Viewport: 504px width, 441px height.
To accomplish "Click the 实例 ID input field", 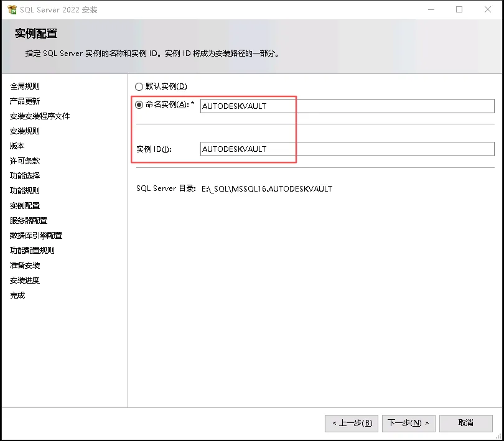I will tap(347, 149).
